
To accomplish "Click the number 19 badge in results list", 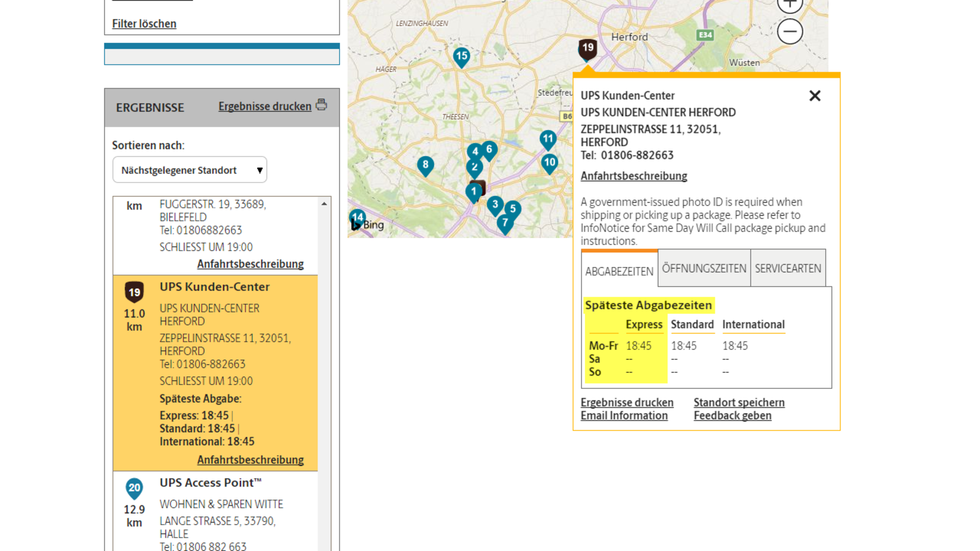I will [x=134, y=293].
